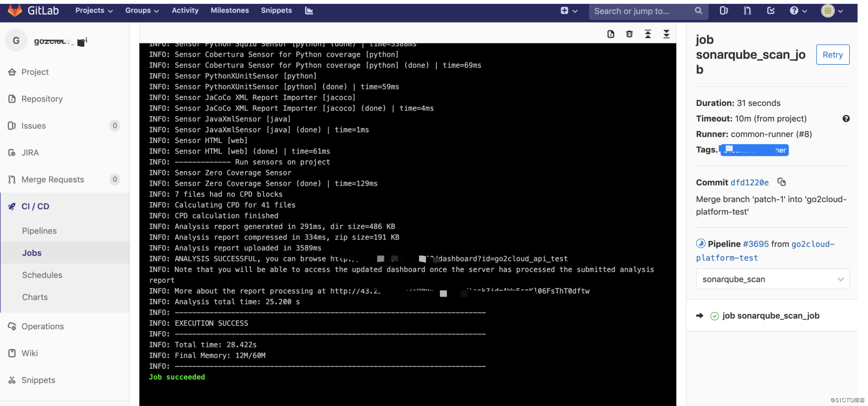Expand the Projects dropdown
868x406 pixels.
coord(94,10)
